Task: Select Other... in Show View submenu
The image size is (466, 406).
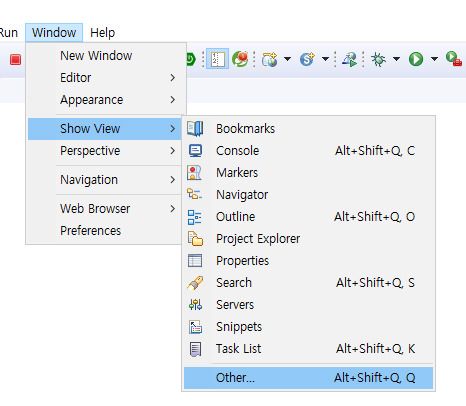Action: click(308, 378)
